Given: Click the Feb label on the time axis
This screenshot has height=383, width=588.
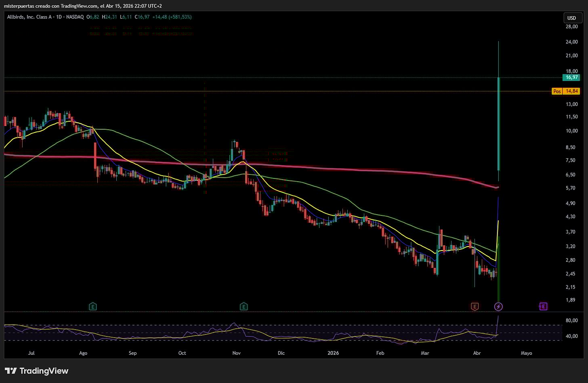Looking at the screenshot, I should click(x=380, y=353).
